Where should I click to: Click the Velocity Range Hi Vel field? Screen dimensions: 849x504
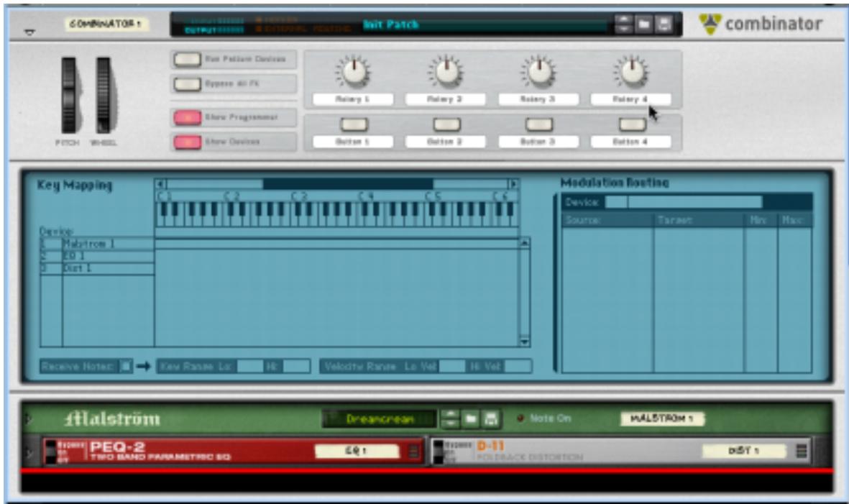518,367
